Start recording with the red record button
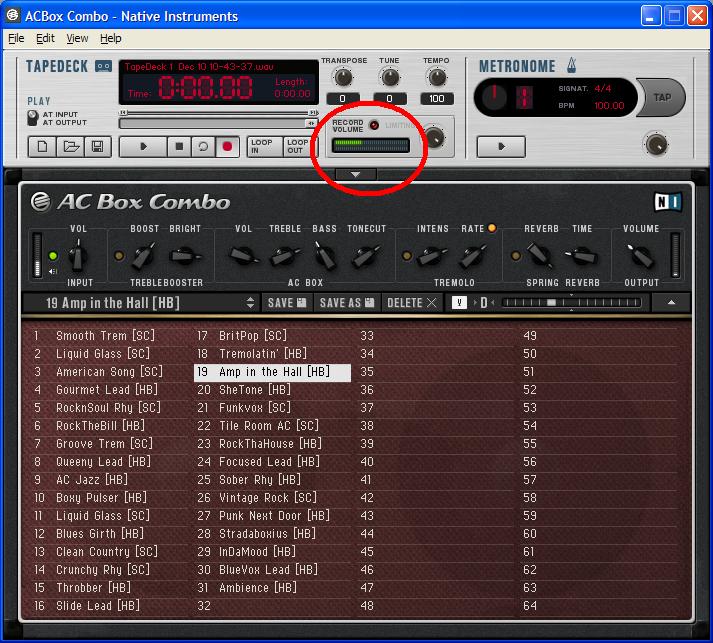This screenshot has height=643, width=713. coord(227,147)
